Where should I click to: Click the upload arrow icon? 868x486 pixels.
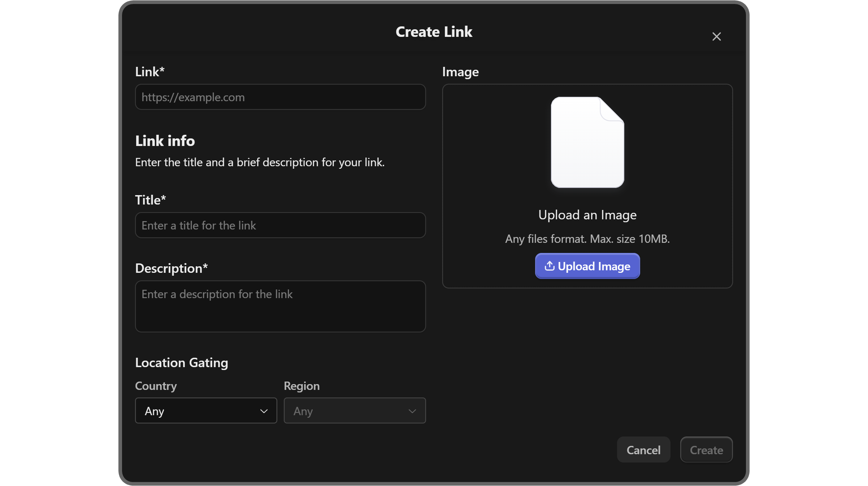tap(549, 266)
